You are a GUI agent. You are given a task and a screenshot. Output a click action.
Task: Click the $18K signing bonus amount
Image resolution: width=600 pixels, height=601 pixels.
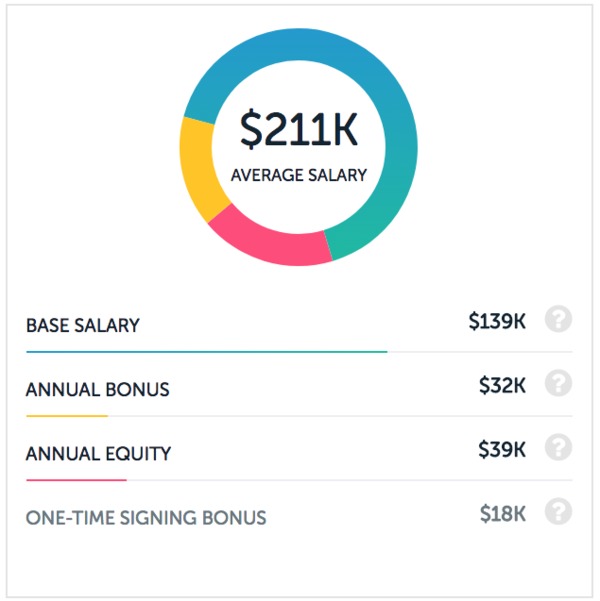tap(503, 513)
